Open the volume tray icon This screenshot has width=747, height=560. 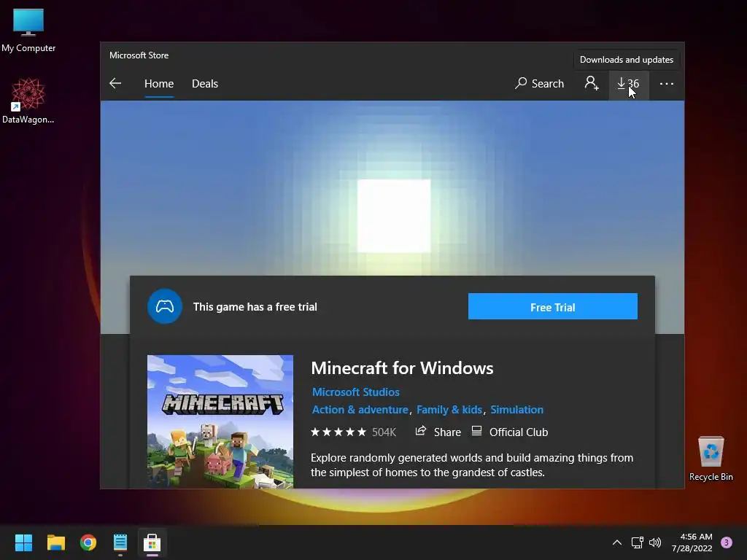pos(655,542)
